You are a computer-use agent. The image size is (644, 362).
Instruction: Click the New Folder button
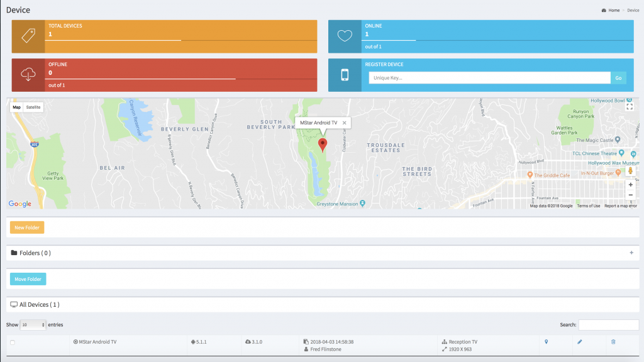[x=27, y=228]
